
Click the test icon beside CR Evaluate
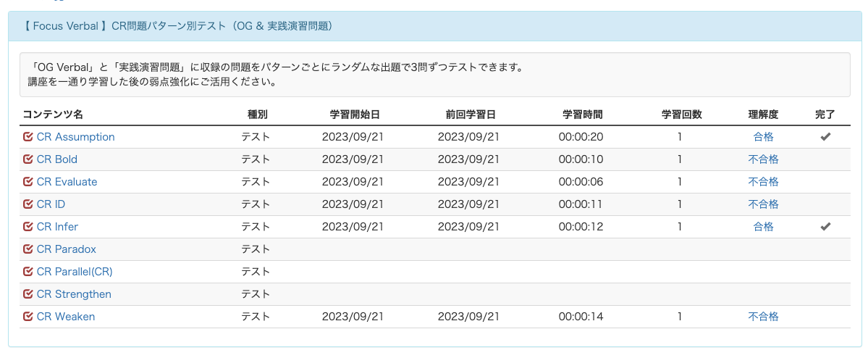28,182
